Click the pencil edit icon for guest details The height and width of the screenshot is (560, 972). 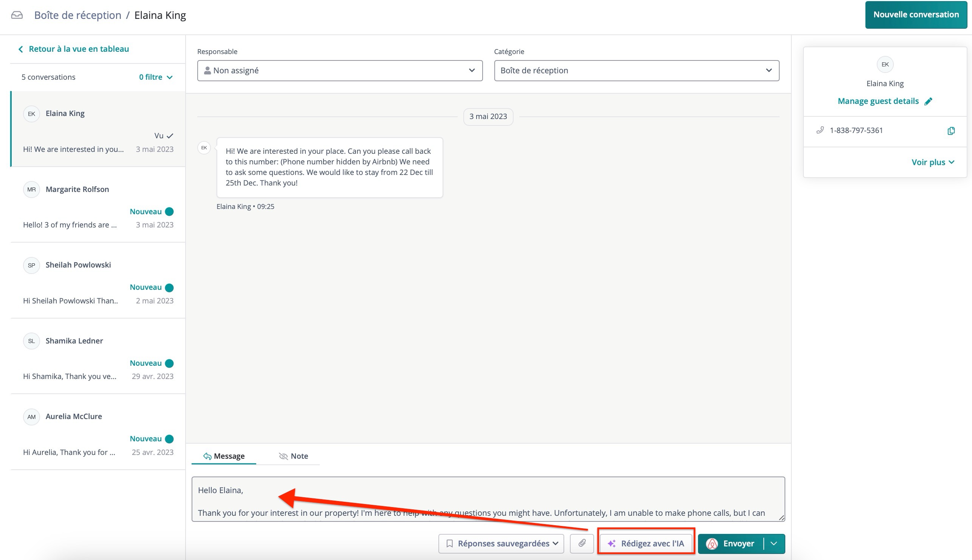point(928,101)
